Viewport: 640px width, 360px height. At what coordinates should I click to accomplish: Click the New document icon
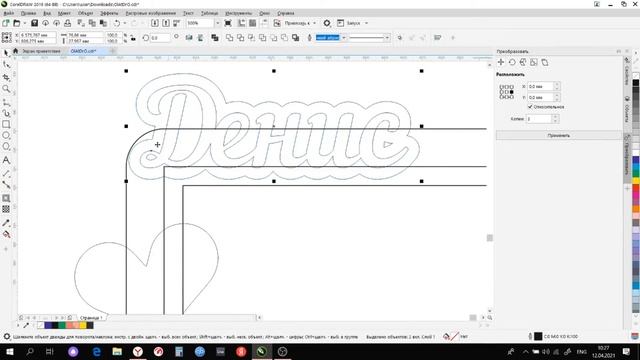6,23
